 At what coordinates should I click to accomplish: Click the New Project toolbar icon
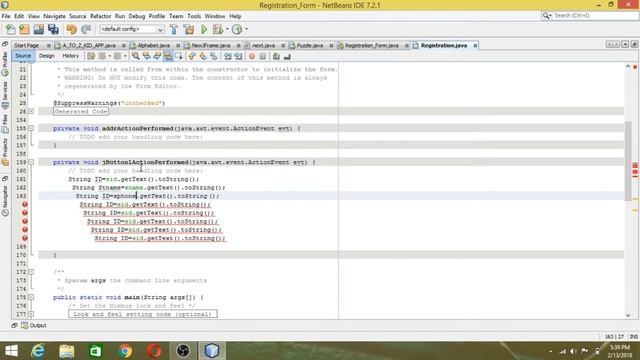(24, 29)
